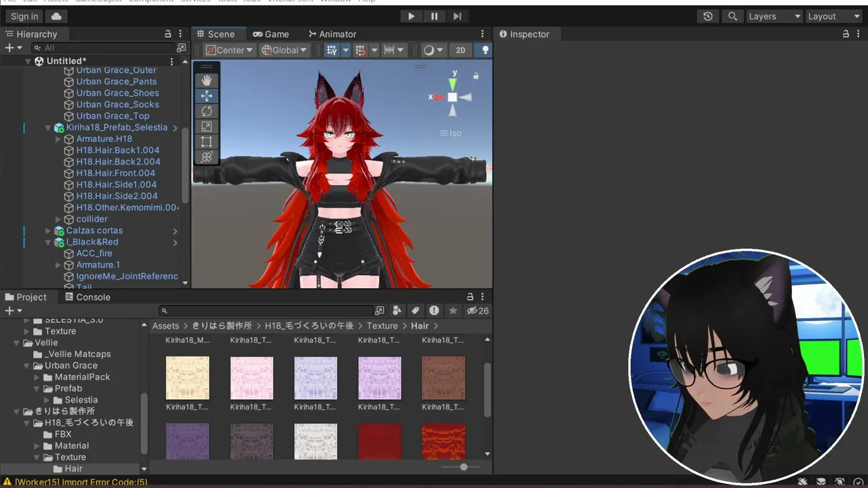Open the grid visibility settings dropdown arrow
The image size is (868, 488).
[x=345, y=50]
